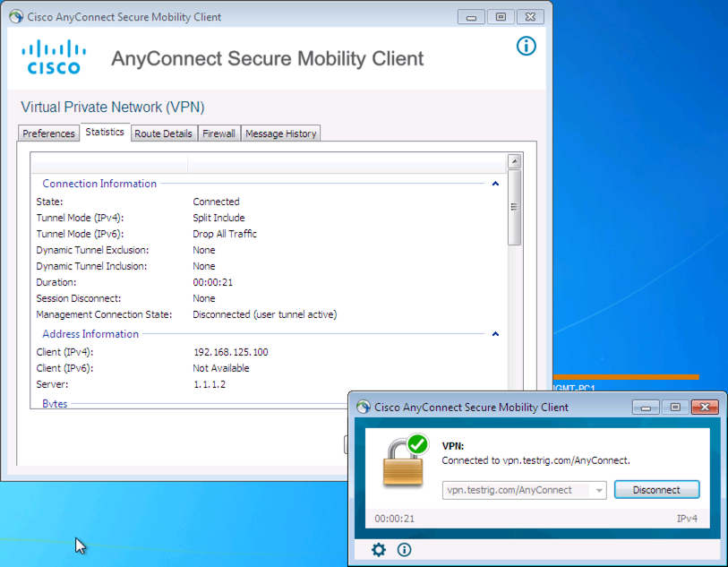Click the AnyConnect title bar icon of the main window

tap(16, 17)
